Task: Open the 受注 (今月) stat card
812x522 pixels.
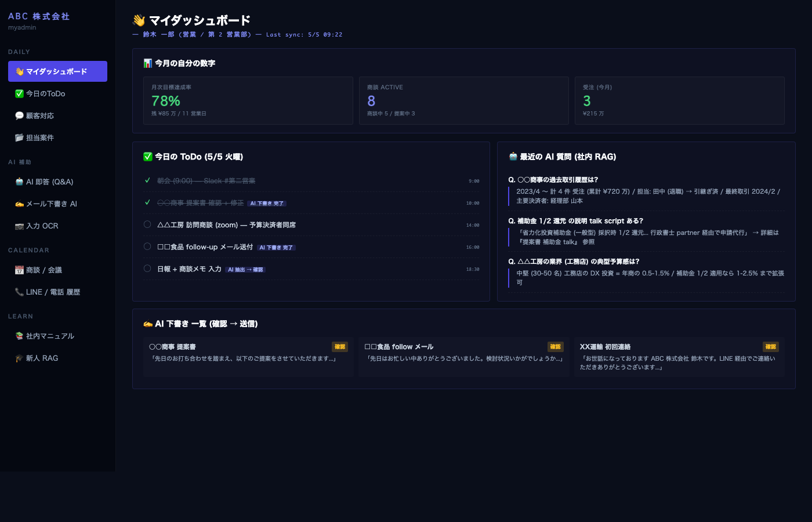Action: (679, 100)
